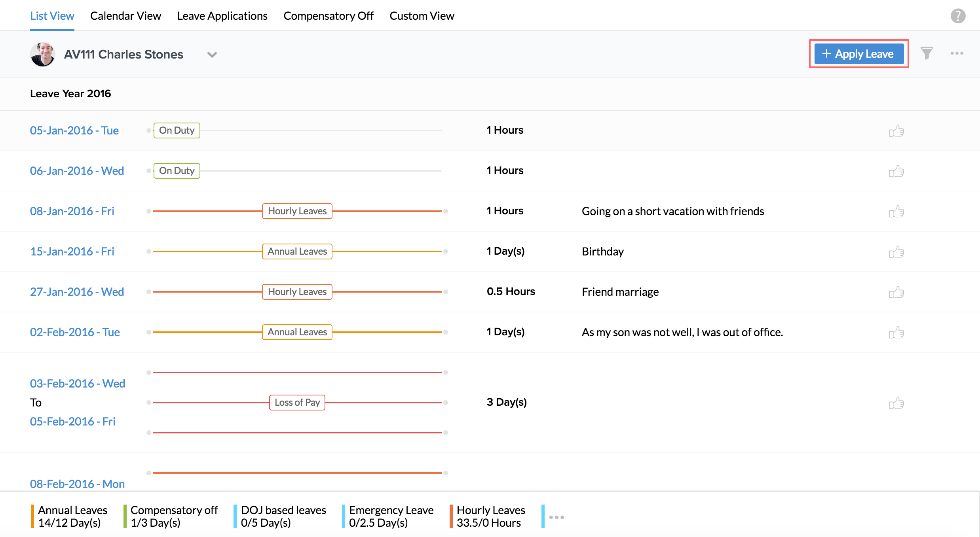Click the Loss of Pay leave tag
980x537 pixels.
[297, 403]
